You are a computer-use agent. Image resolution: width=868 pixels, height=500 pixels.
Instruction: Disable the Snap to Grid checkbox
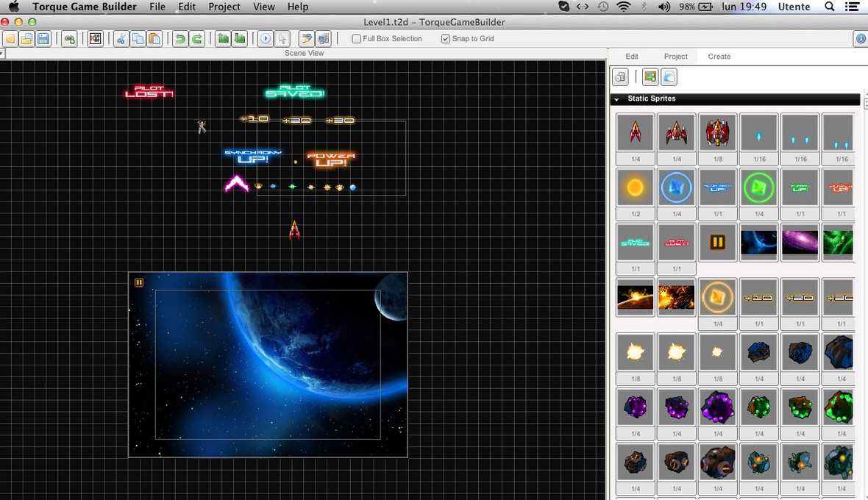coord(446,39)
